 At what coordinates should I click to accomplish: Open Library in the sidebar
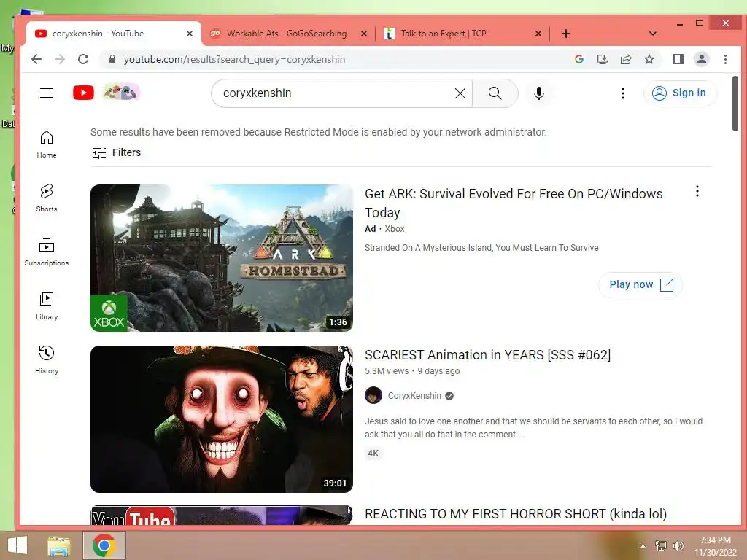pyautogui.click(x=47, y=306)
